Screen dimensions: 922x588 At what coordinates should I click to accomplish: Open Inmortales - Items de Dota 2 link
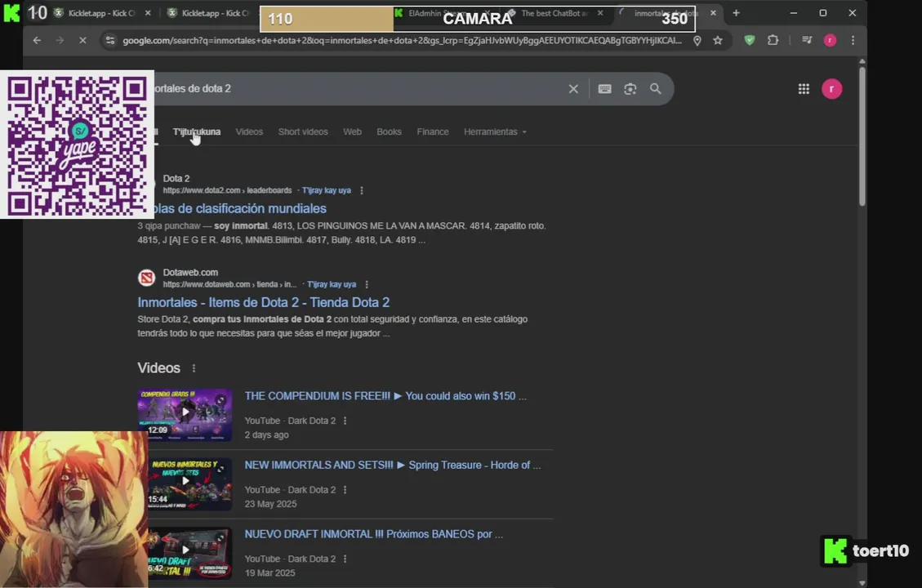coord(264,302)
